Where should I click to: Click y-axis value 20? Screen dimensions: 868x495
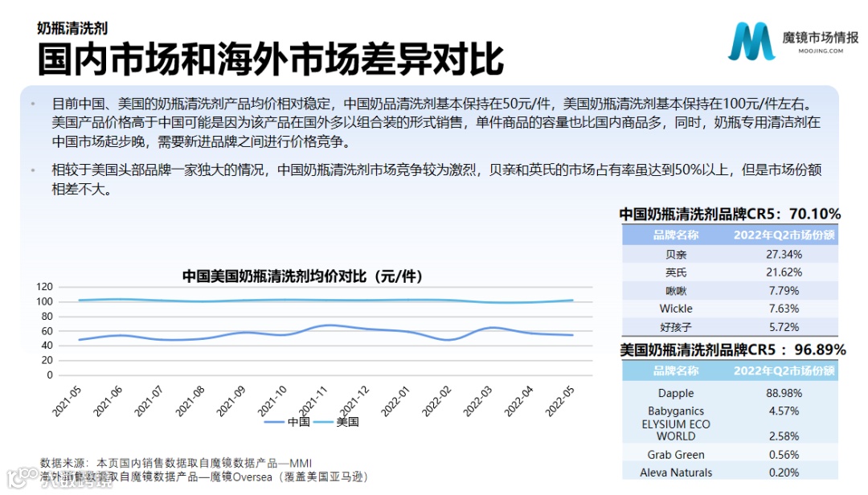pos(47,361)
